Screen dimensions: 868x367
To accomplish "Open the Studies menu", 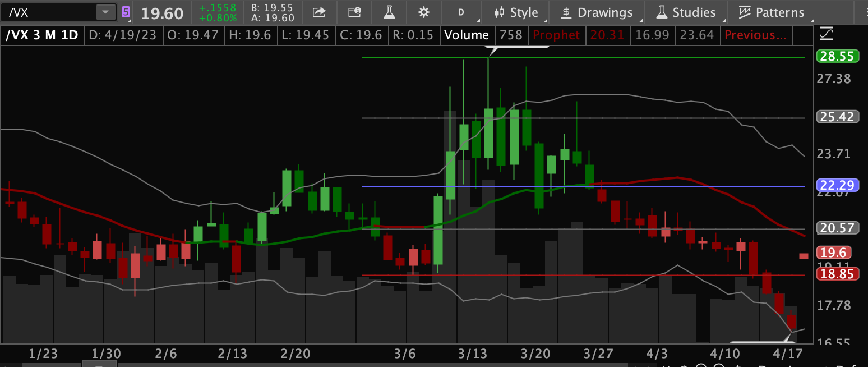I will (x=686, y=12).
